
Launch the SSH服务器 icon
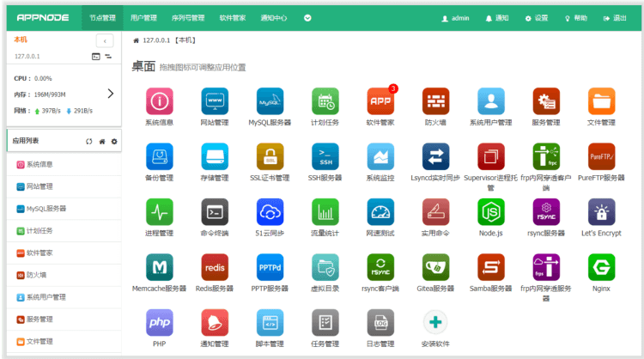(x=325, y=156)
